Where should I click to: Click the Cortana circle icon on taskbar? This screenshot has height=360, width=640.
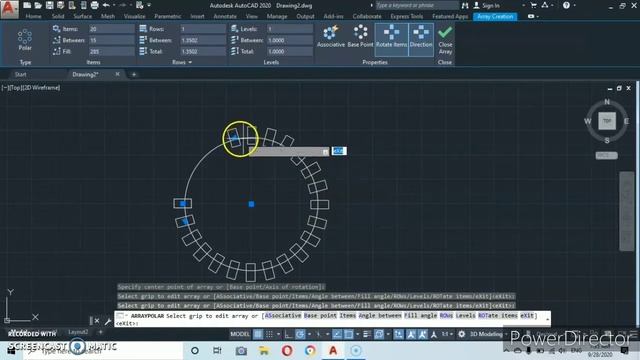click(x=195, y=351)
